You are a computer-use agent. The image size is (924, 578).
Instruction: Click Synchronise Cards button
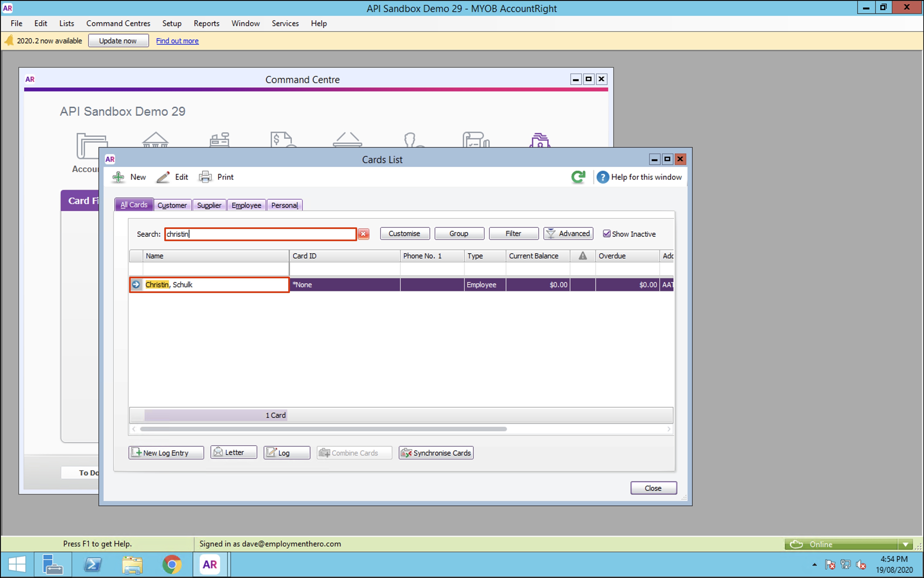click(436, 452)
